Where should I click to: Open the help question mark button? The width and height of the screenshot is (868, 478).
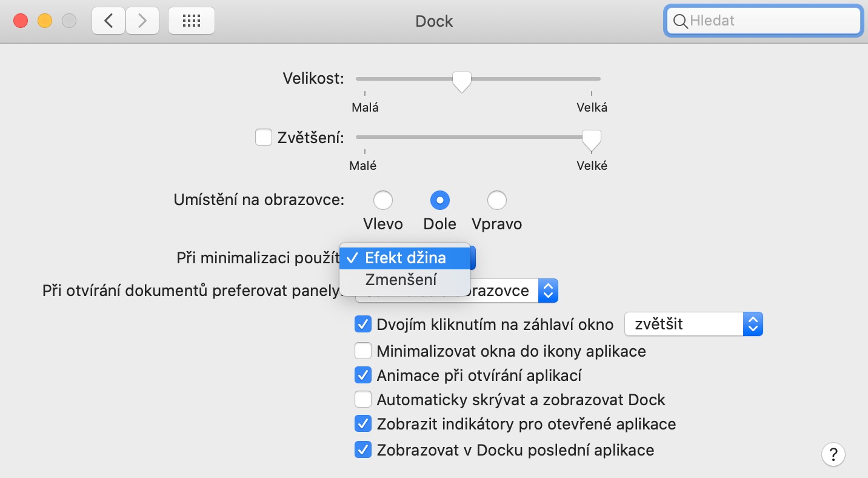coord(833,454)
